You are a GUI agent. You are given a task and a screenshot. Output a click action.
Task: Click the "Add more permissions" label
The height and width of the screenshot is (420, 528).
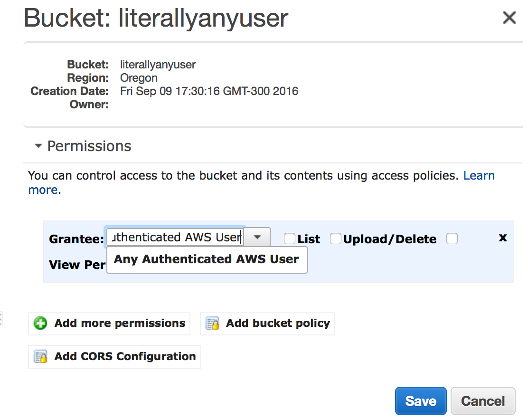(120, 324)
